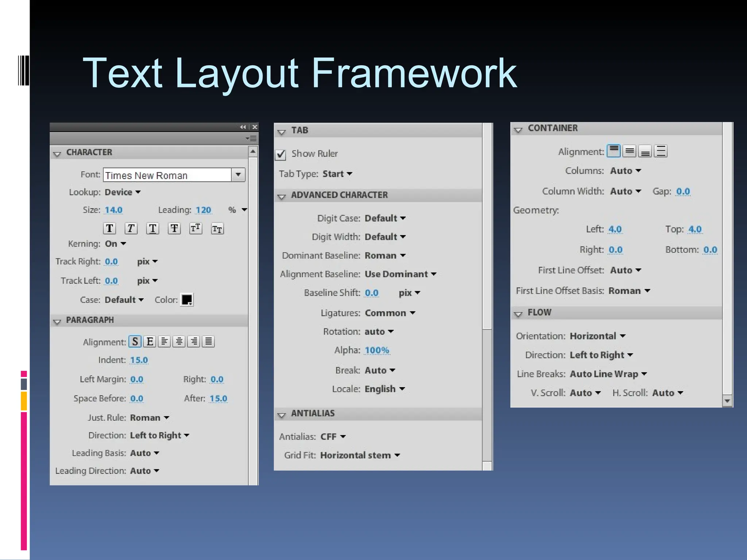This screenshot has height=560, width=747.
Task: Click the Alpha 100% value
Action: [x=377, y=351]
